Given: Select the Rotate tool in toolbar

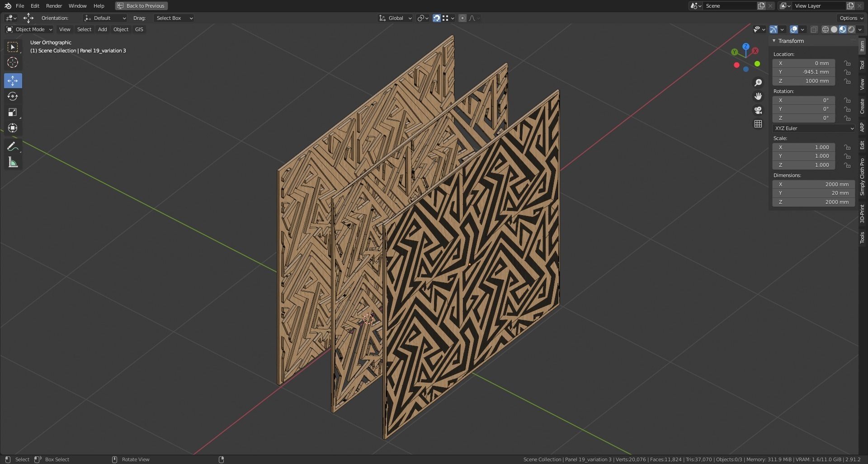Looking at the screenshot, I should pyautogui.click(x=13, y=96).
